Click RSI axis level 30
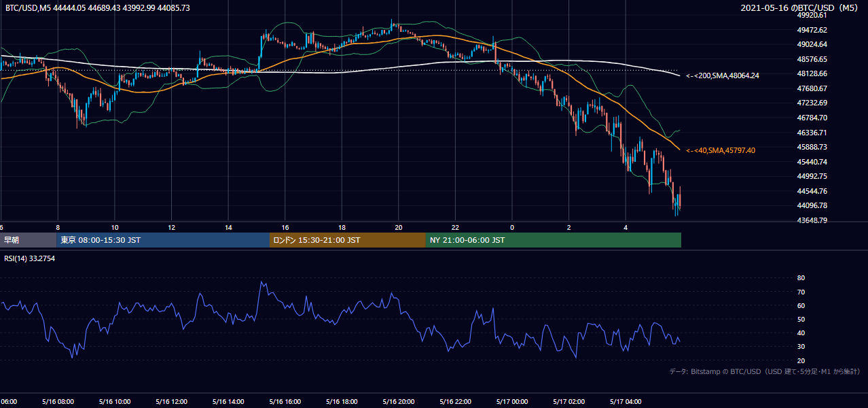The height and width of the screenshot is (408, 868). (x=801, y=347)
